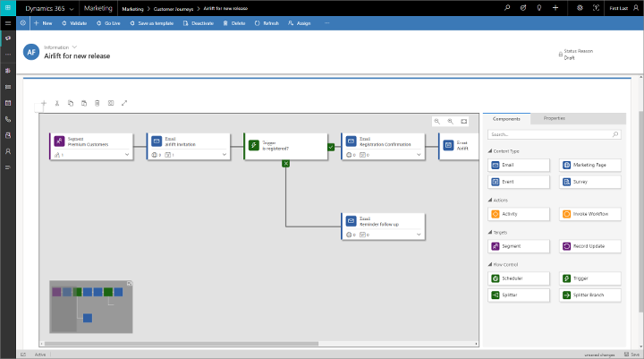Screen dimensions: 644x359
Task: Switch to the Properties tab
Action: (x=554, y=118)
